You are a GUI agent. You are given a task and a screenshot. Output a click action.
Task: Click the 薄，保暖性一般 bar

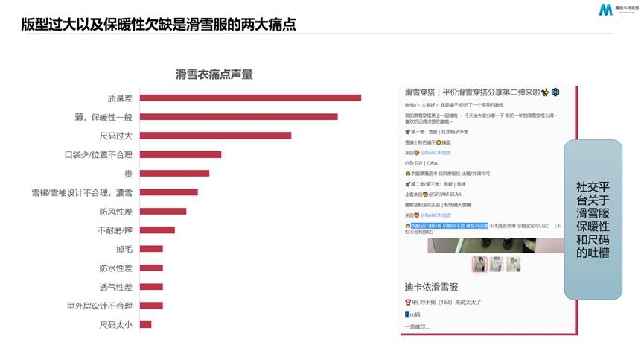(x=238, y=116)
